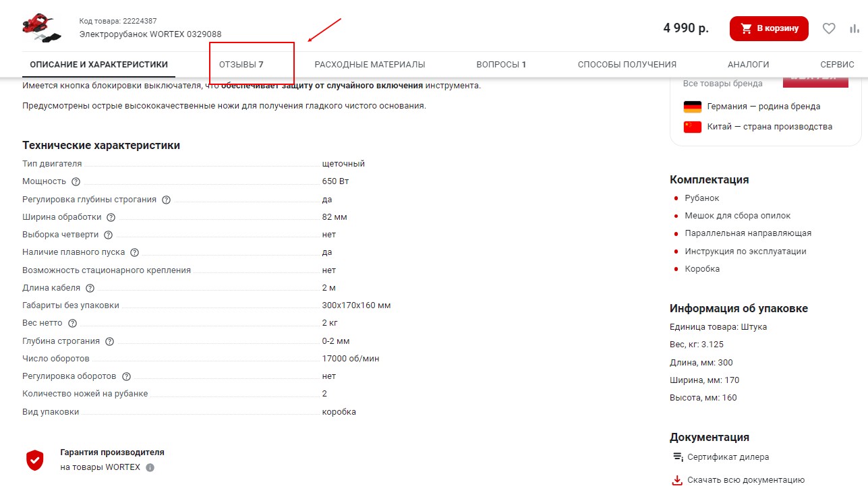The width and height of the screenshot is (868, 501).
Task: Click 'Инструкция по эксплуатации' list item
Action: (745, 252)
